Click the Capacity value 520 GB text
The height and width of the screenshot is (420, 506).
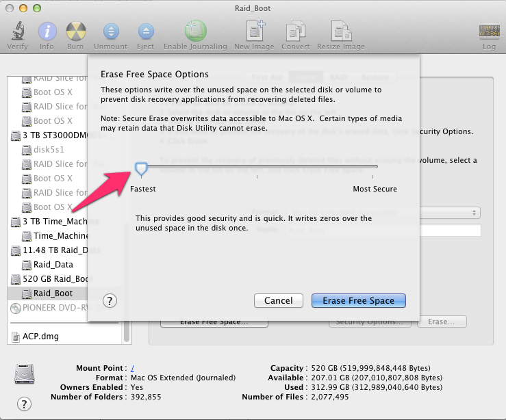(x=371, y=368)
